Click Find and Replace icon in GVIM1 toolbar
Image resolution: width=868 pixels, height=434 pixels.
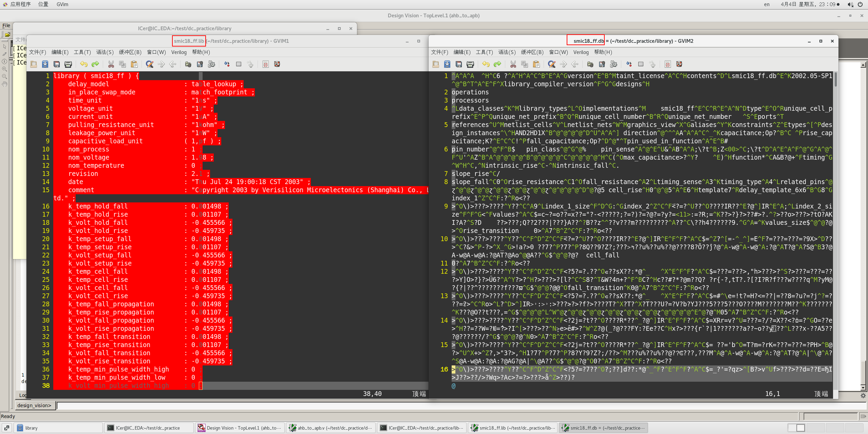click(150, 64)
